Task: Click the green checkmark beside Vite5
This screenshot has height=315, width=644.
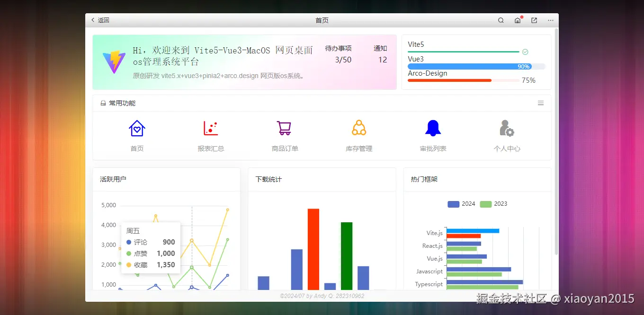Action: pos(524,52)
